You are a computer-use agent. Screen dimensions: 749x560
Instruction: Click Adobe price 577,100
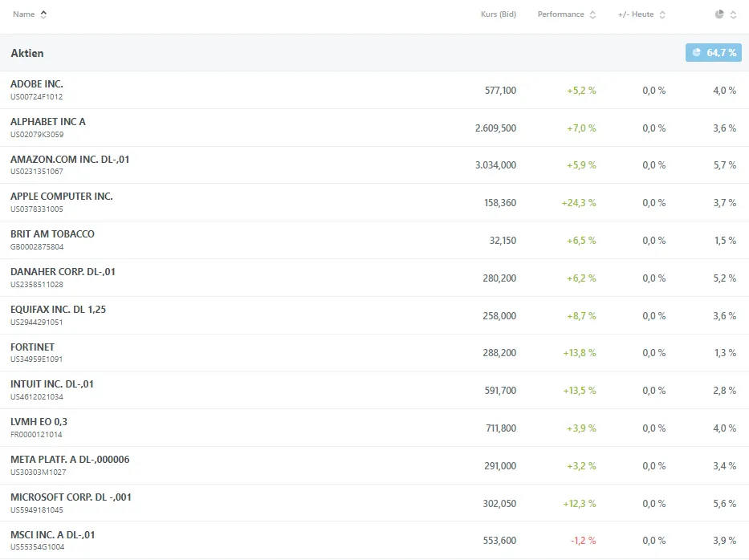[501, 90]
